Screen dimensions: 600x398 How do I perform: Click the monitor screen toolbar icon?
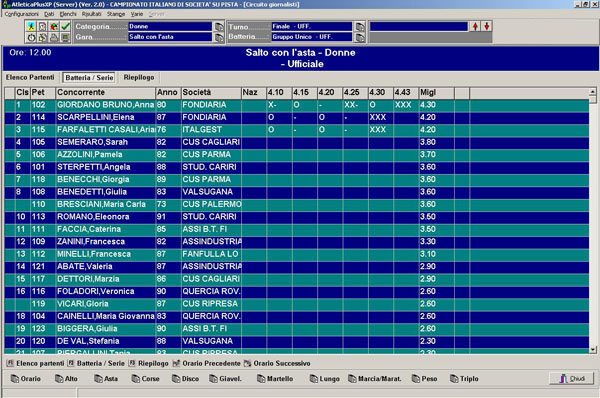(x=65, y=37)
